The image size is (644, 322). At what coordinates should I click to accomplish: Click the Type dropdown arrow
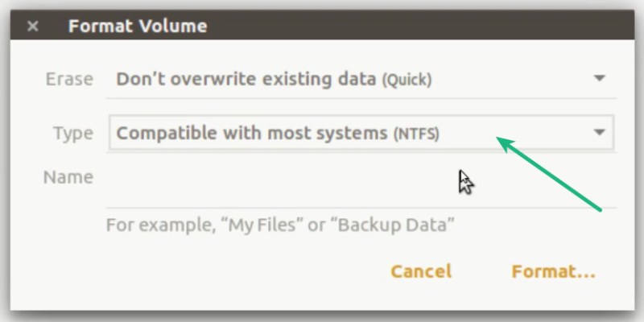[x=599, y=133]
